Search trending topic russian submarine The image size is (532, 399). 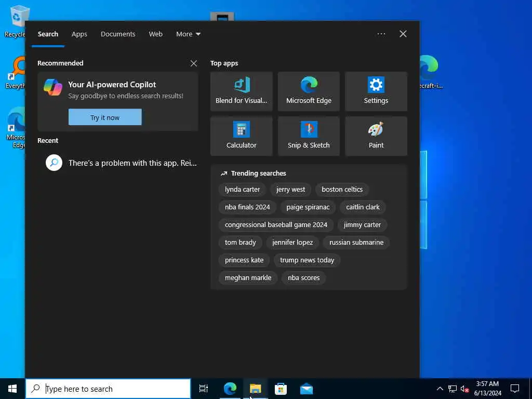(x=356, y=242)
